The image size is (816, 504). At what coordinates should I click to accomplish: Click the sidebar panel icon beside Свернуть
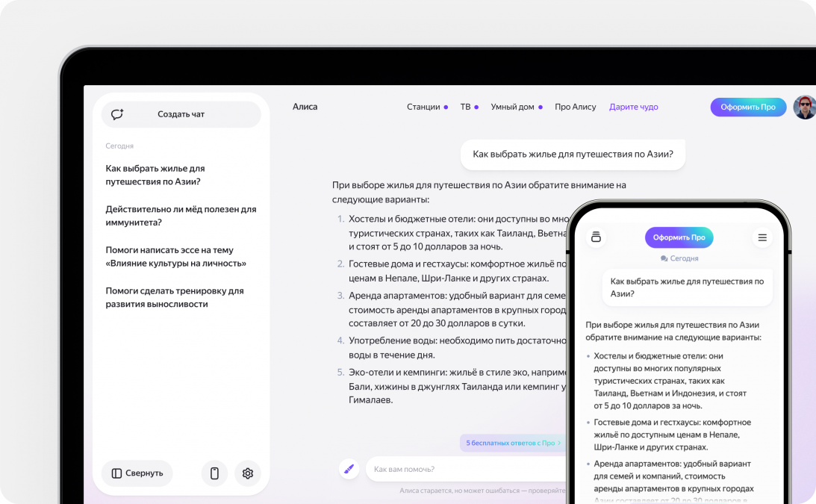[116, 473]
